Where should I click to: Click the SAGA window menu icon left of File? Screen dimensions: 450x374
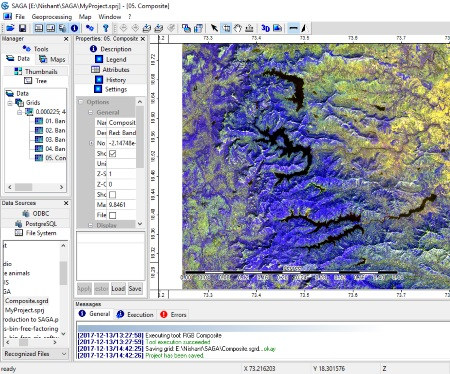pyautogui.click(x=7, y=16)
